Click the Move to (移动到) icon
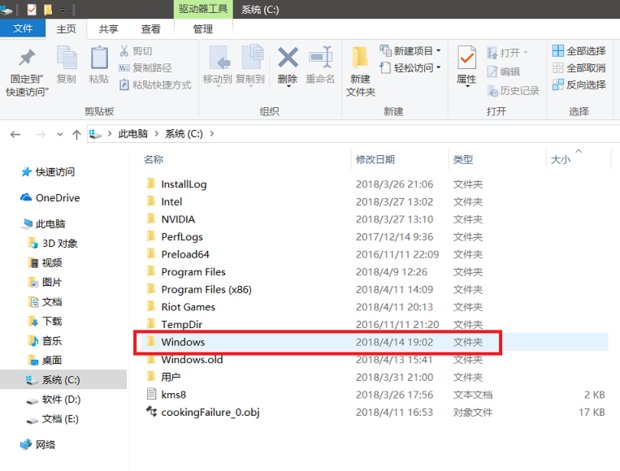This screenshot has height=471, width=620. click(219, 58)
